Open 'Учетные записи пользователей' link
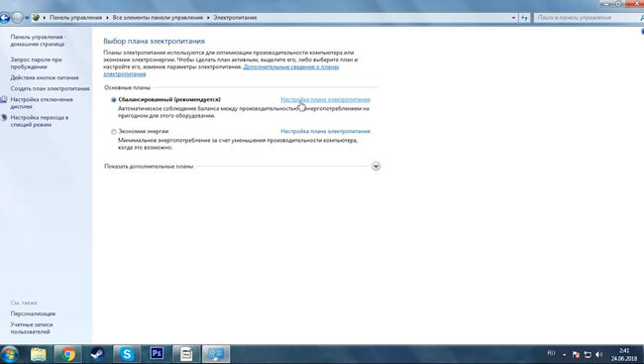This screenshot has width=644, height=364. [x=32, y=328]
